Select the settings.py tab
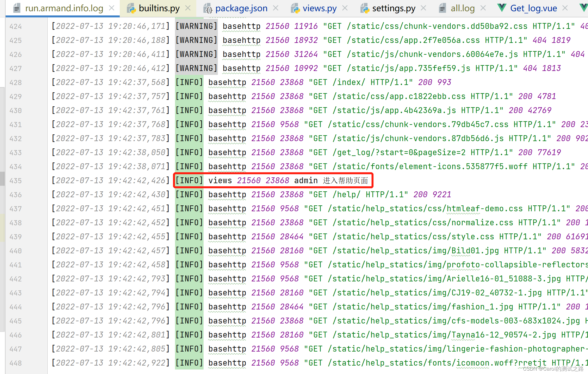Viewport: 588px width, 374px height. pyautogui.click(x=394, y=8)
